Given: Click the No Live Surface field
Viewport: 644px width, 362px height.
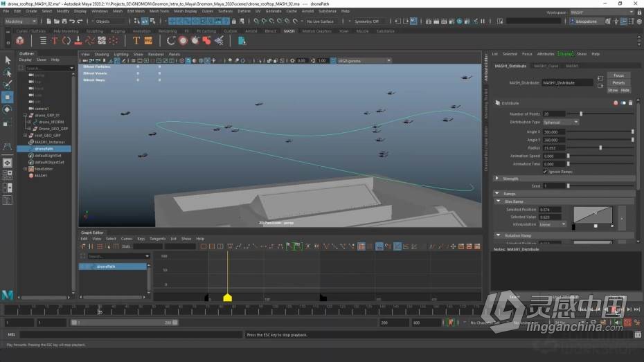Looking at the screenshot, I should pos(320,21).
